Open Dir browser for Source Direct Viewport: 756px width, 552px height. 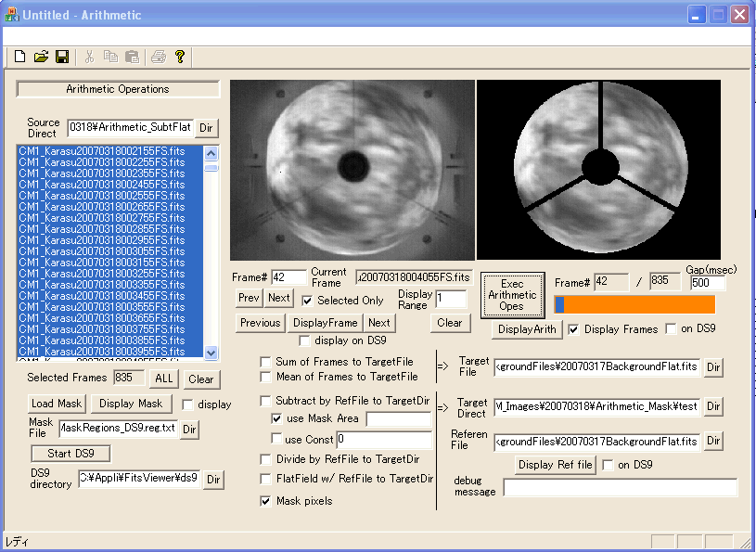click(x=208, y=128)
